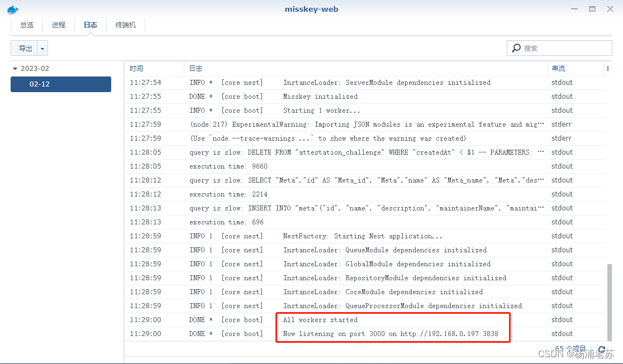
Task: Click the 日志 column header
Action: coord(365,69)
